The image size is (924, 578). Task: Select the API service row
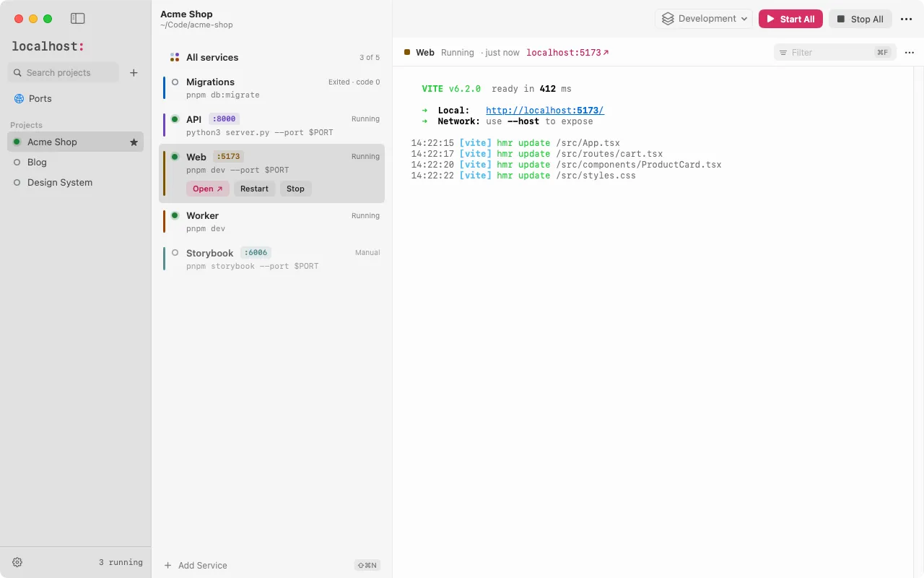click(x=271, y=125)
